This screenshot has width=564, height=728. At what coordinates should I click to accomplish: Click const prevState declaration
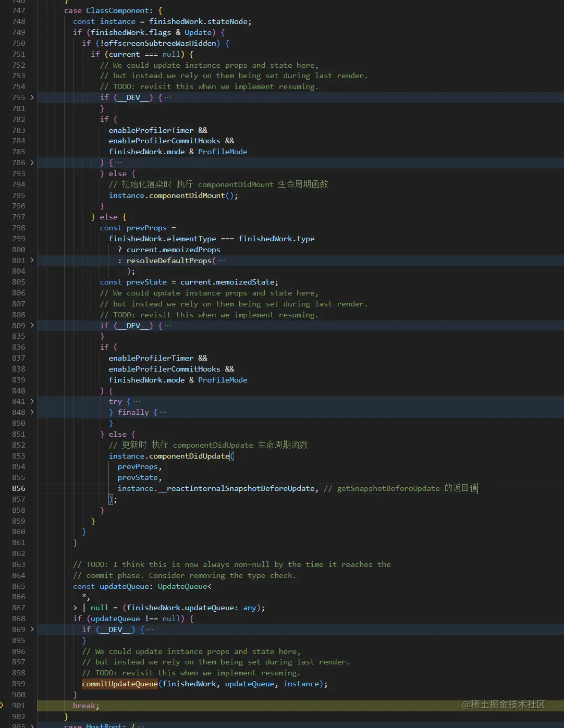tap(189, 282)
